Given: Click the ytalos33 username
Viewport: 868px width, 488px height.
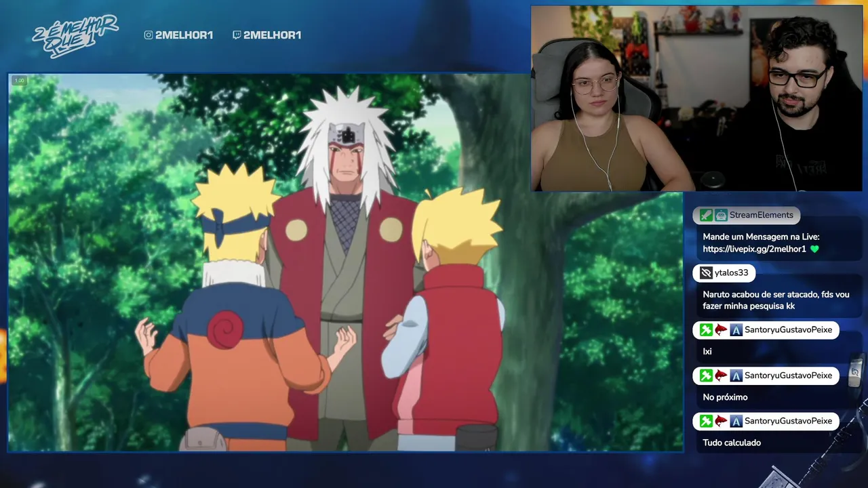Looking at the screenshot, I should (x=731, y=273).
